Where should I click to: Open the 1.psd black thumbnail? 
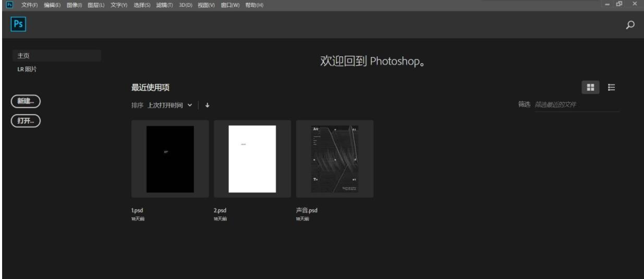click(x=170, y=159)
